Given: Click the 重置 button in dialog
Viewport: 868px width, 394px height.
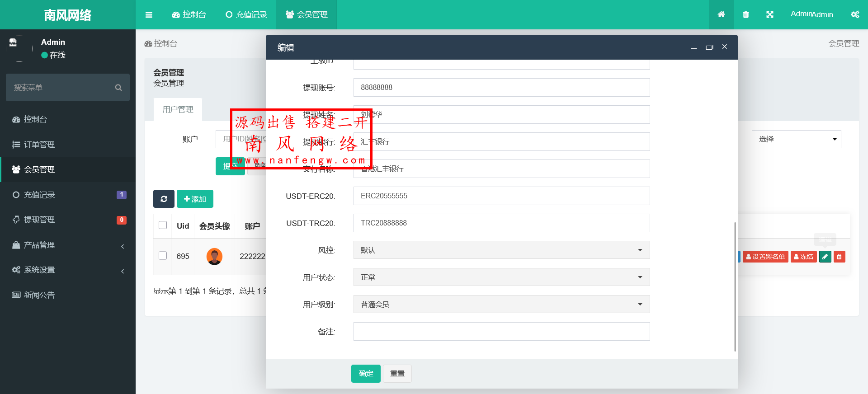Looking at the screenshot, I should click(397, 374).
